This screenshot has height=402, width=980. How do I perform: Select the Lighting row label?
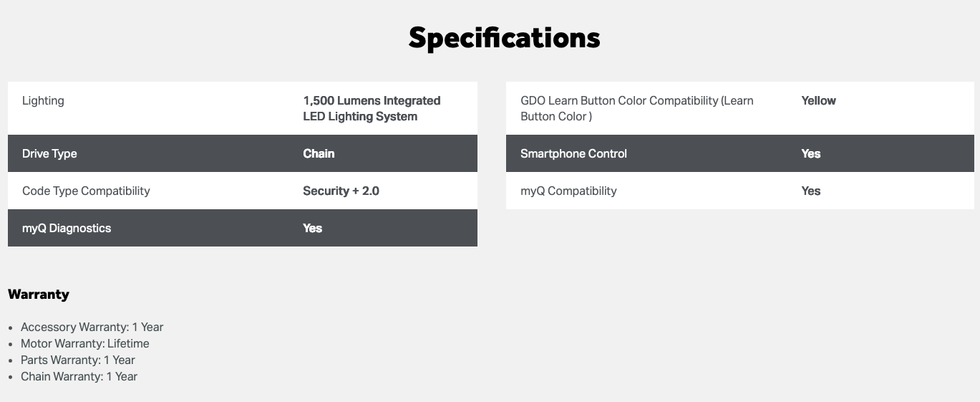coord(43,101)
